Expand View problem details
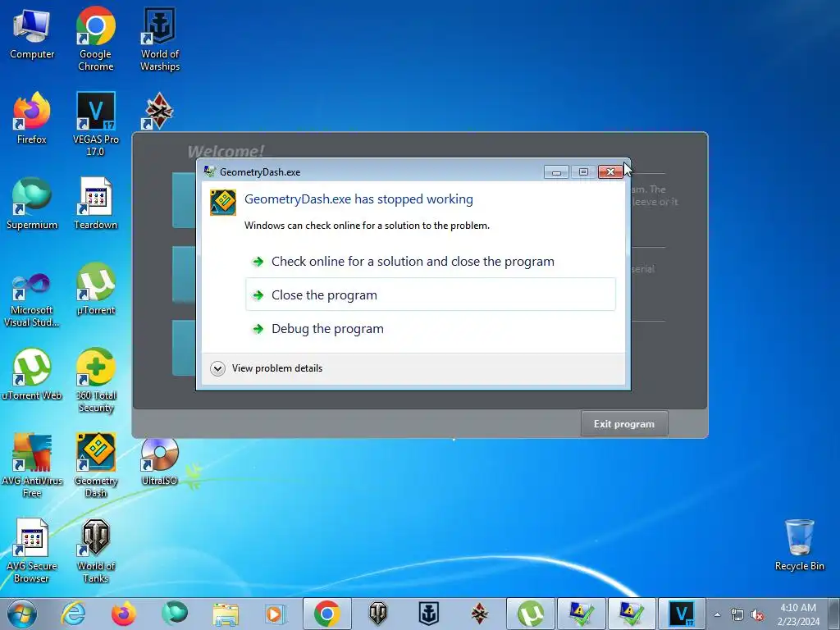 (267, 368)
